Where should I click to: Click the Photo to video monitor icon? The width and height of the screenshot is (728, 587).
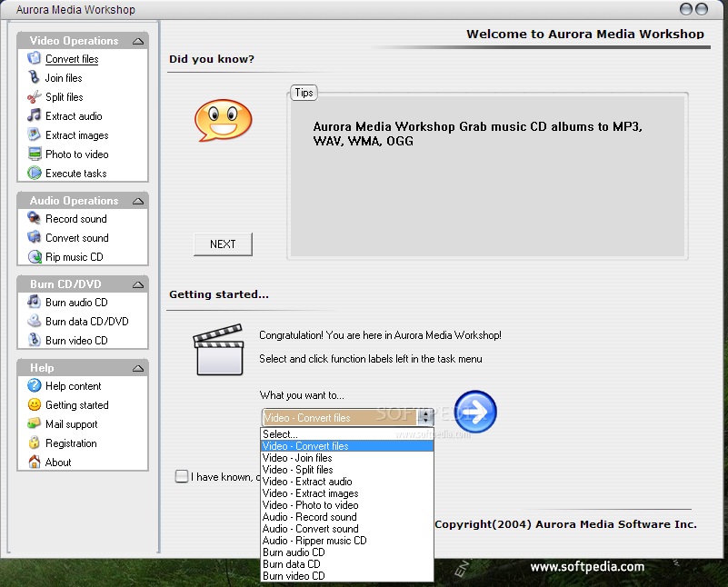34,154
